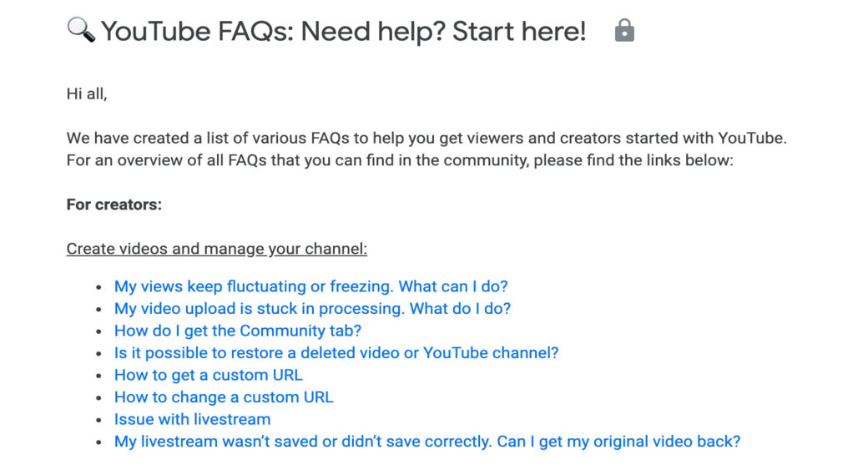Click the bullet beside the views fluctuating question
The height and width of the screenshot is (470, 868).
click(x=99, y=287)
